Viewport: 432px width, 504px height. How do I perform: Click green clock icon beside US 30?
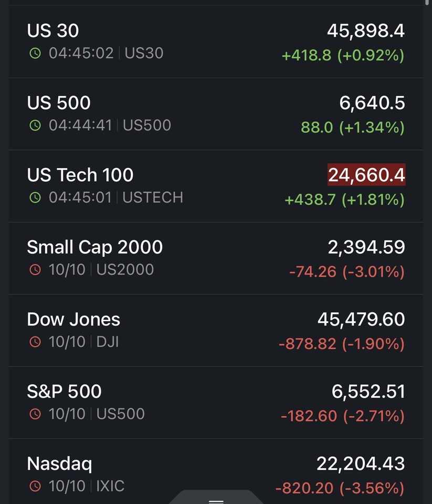(x=35, y=53)
